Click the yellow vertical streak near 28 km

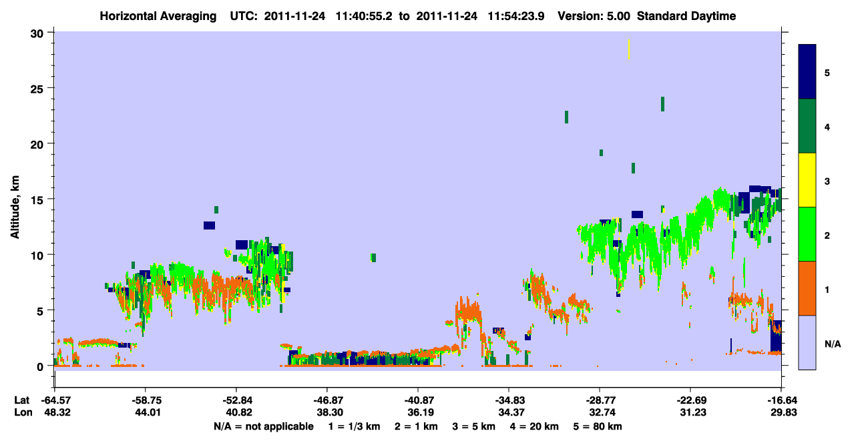click(629, 49)
